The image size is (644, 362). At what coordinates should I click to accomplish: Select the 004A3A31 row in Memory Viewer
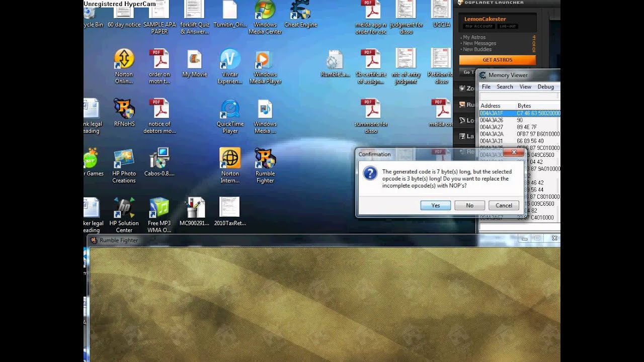click(519, 141)
